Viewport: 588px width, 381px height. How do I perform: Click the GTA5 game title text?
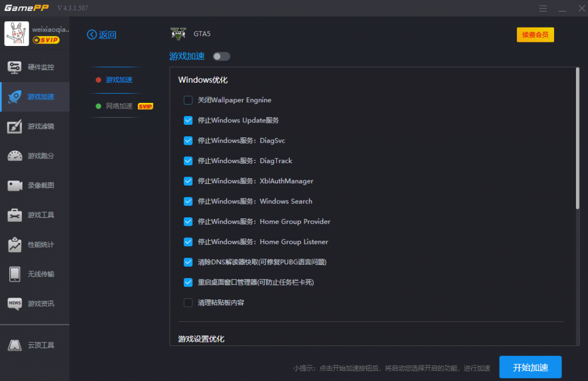[x=202, y=34]
